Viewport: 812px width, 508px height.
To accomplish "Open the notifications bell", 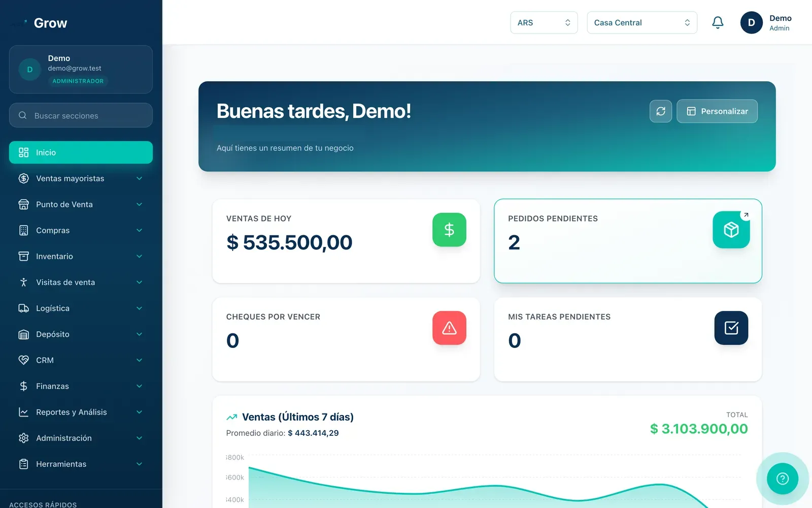I will [x=718, y=22].
